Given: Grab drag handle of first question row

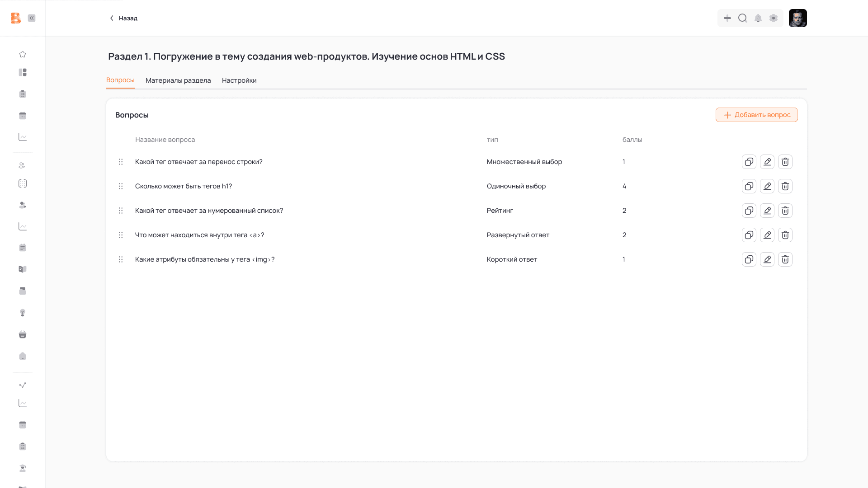Looking at the screenshot, I should [121, 162].
